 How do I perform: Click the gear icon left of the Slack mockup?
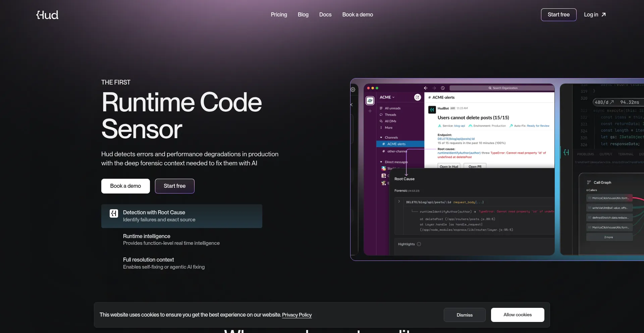[353, 90]
